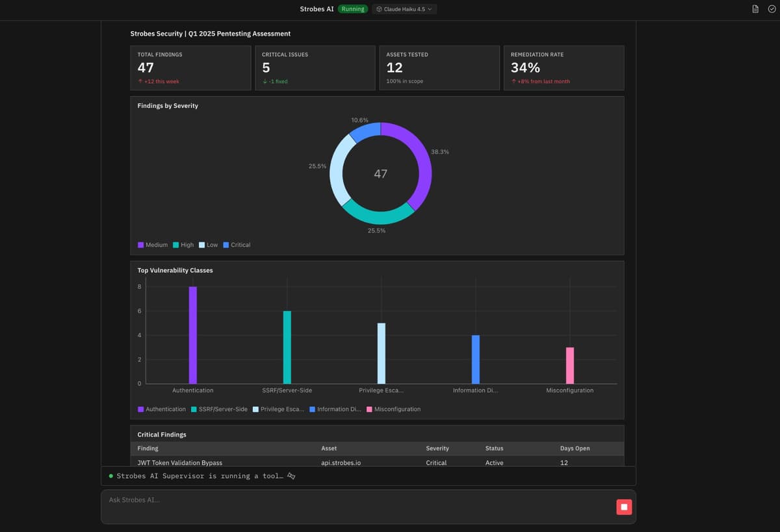Screen dimensions: 780x532
Task: Click the Critical Issues card value 5
Action: point(266,68)
